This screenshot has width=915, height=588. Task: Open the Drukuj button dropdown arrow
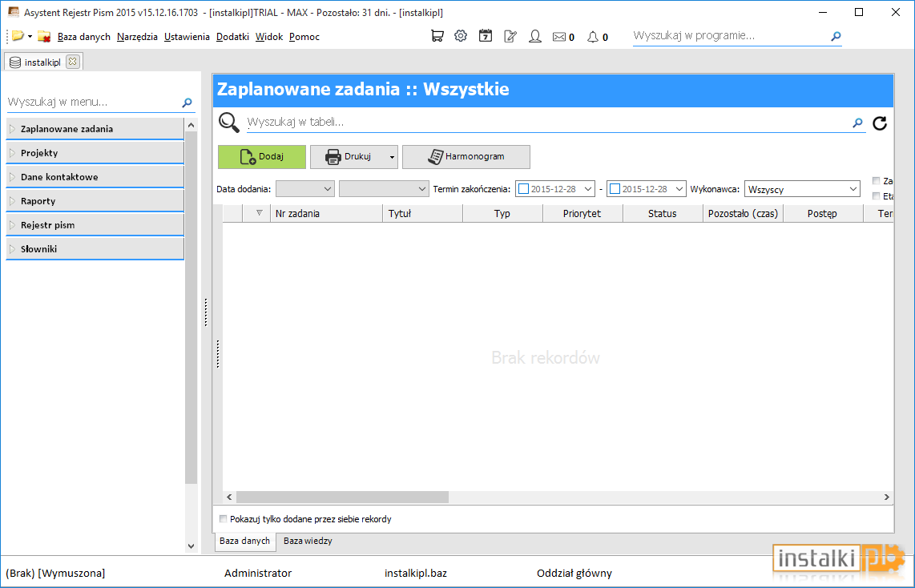coord(392,157)
